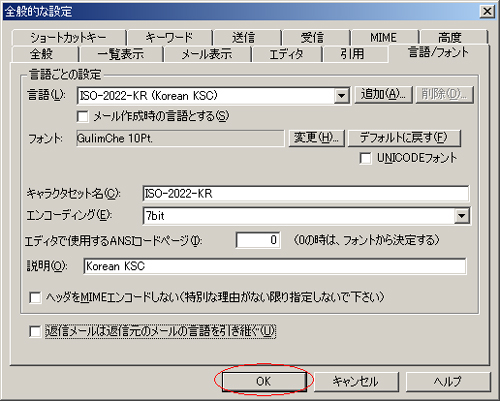
Task: Open the MIME tab
Action: [x=384, y=37]
